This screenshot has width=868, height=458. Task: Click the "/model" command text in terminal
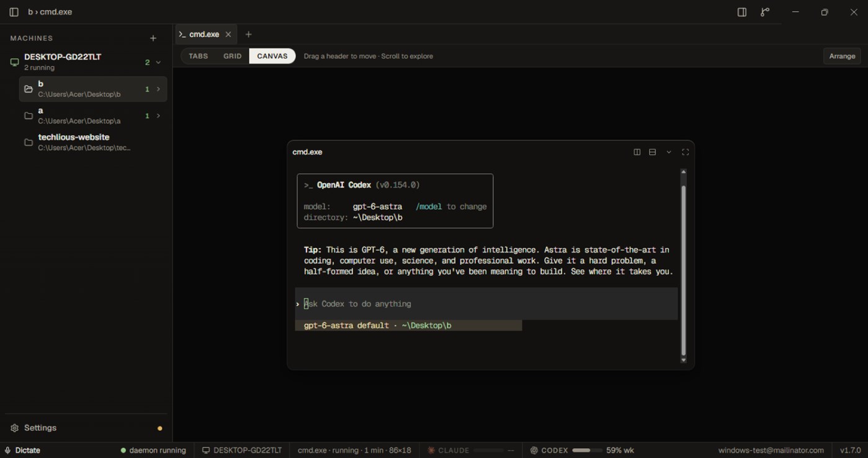(429, 207)
